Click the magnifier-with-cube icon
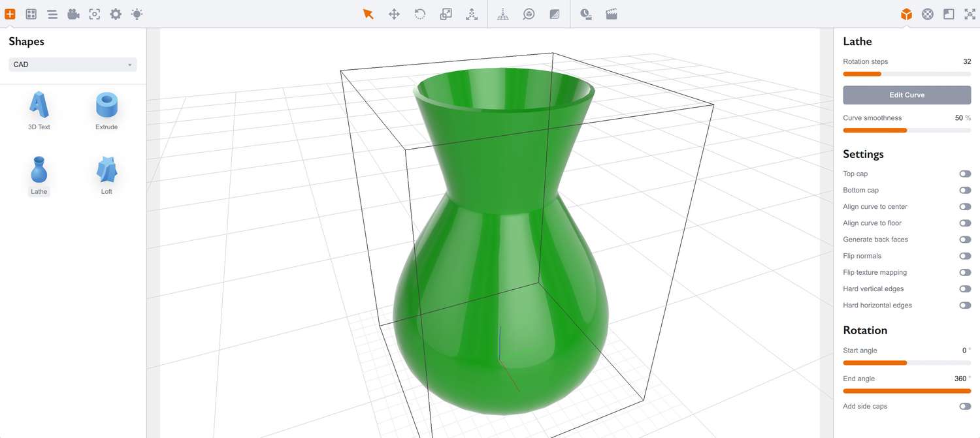The image size is (980, 438). click(x=529, y=14)
